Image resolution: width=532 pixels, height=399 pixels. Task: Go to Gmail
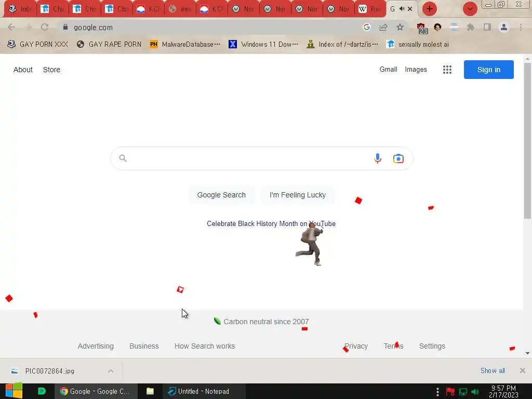click(388, 69)
